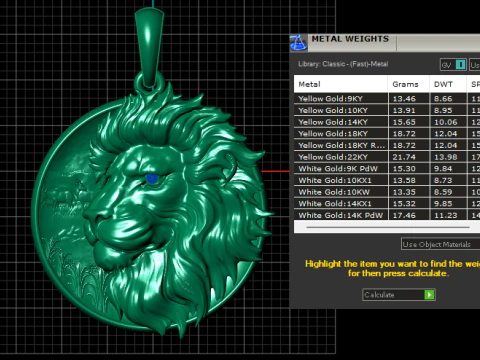480x360 pixels.
Task: Click the 13.46 grams value
Action: point(404,99)
